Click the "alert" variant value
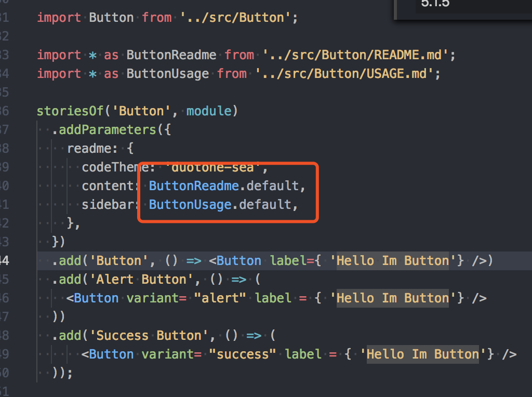The image size is (532, 397). tap(220, 298)
